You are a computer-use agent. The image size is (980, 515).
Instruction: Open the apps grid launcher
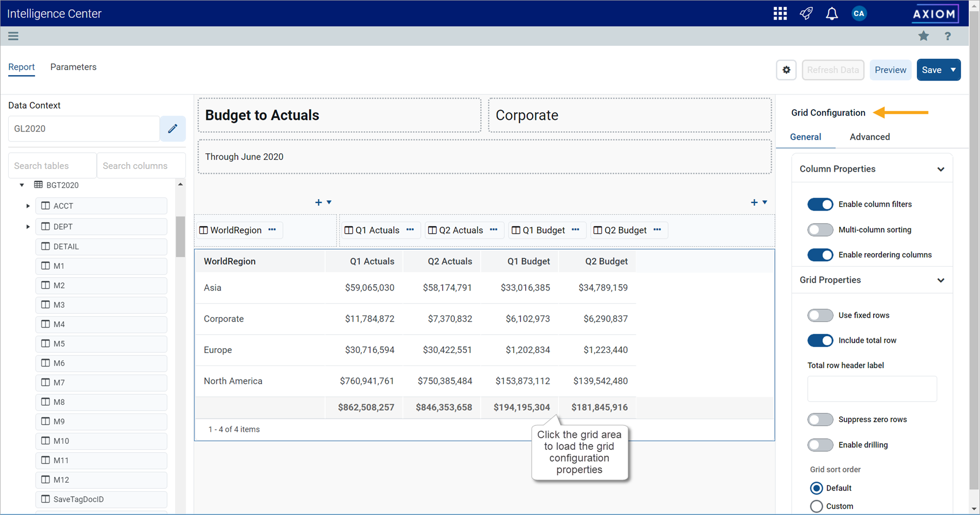(x=780, y=13)
